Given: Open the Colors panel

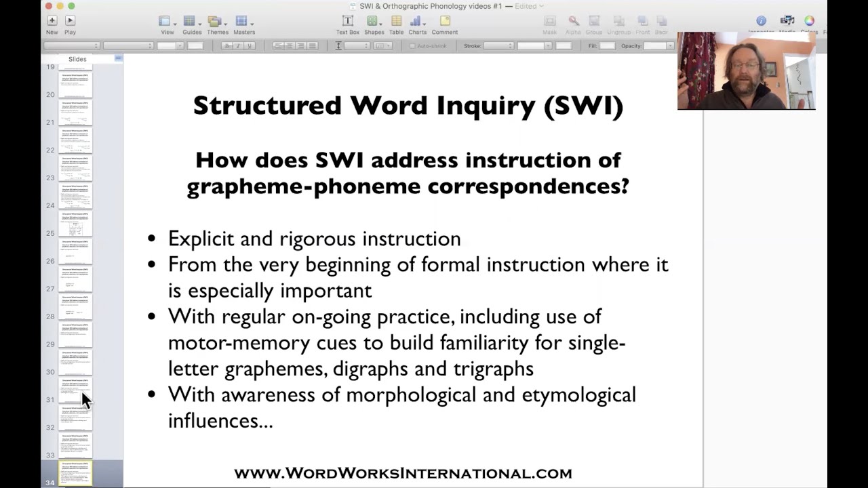Looking at the screenshot, I should click(809, 24).
